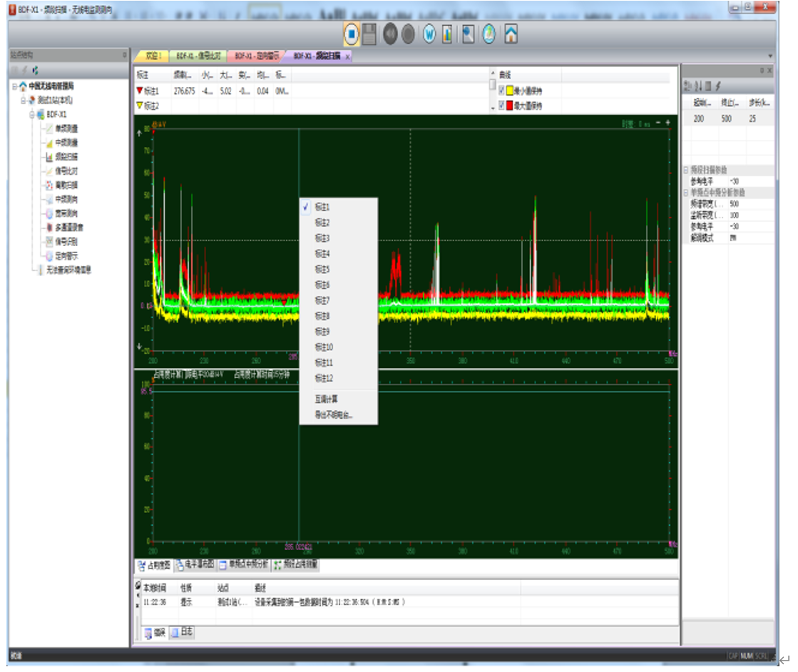The width and height of the screenshot is (798, 672).
Task: Open the magnifier search toolbar icon
Action: click(468, 34)
